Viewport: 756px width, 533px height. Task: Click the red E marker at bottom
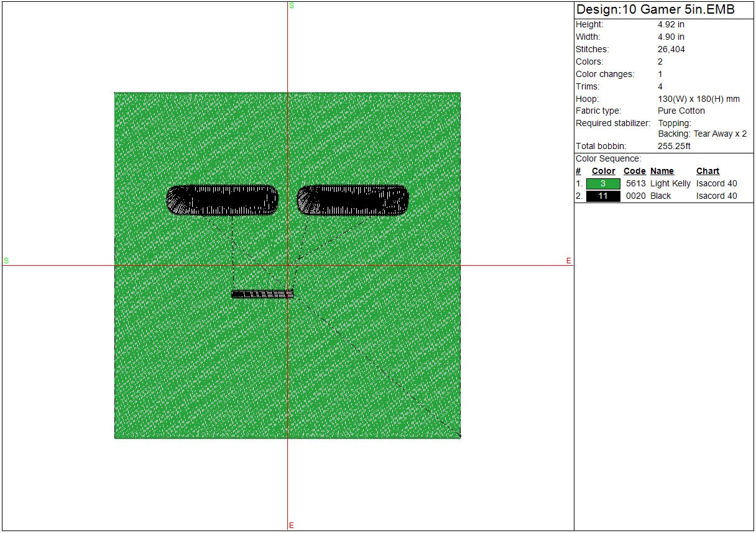click(292, 526)
